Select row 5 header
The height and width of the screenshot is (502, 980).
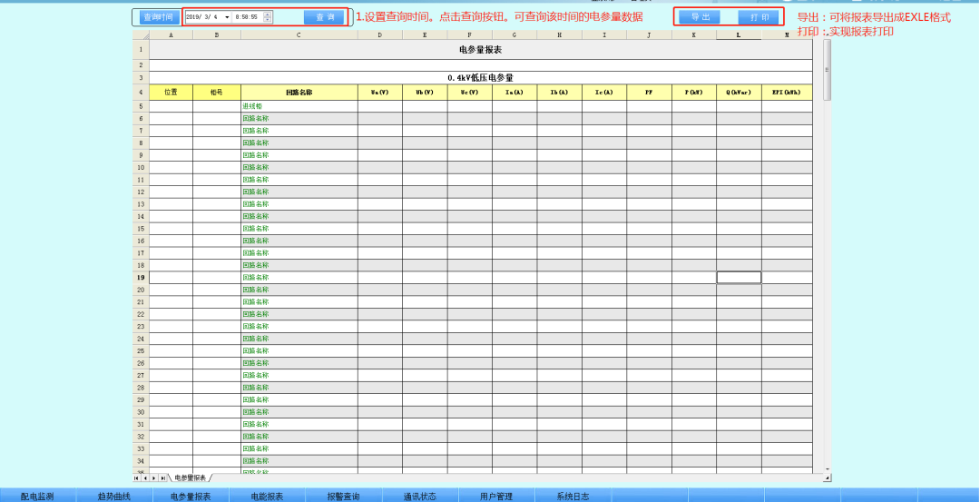coord(141,106)
